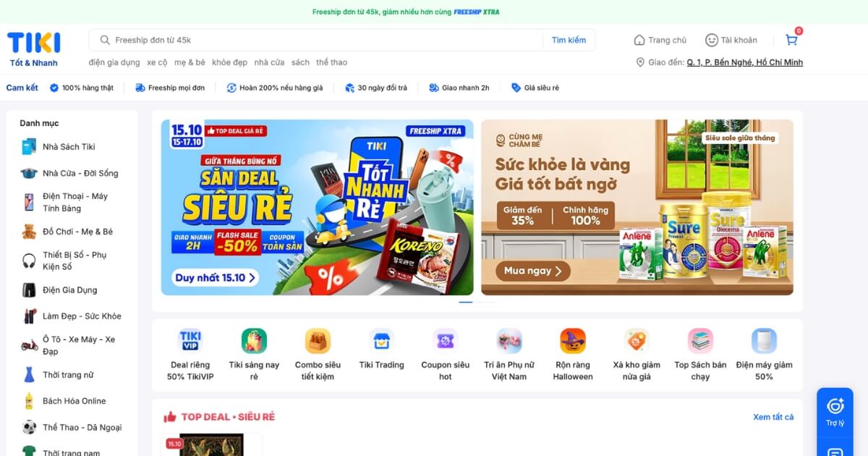Open the shopping cart icon
The width and height of the screenshot is (868, 456).
(x=791, y=40)
